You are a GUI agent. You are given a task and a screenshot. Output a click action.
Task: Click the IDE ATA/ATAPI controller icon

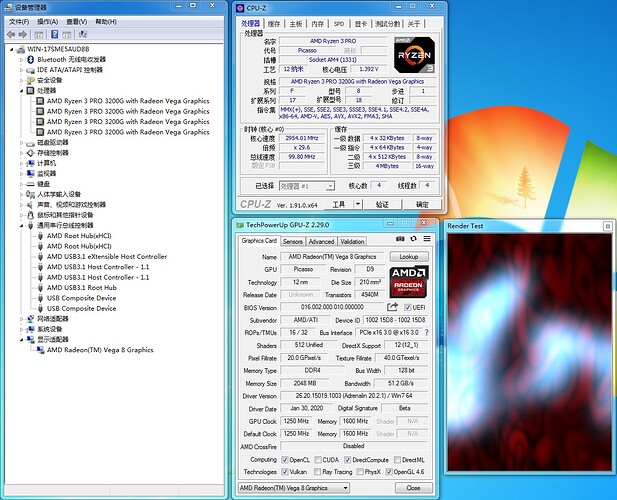(x=31, y=70)
